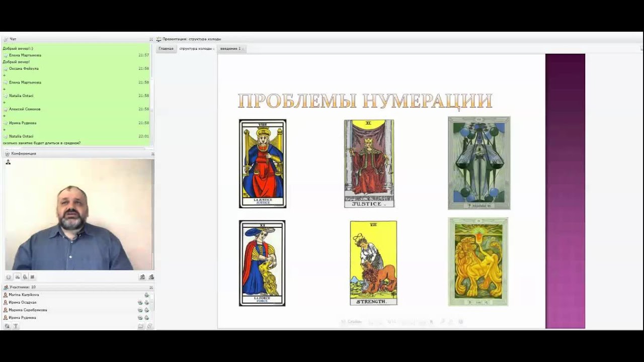Image resolution: width=644 pixels, height=362 pixels.
Task: Click the Thoth Lust golden lion card
Action: click(x=478, y=261)
